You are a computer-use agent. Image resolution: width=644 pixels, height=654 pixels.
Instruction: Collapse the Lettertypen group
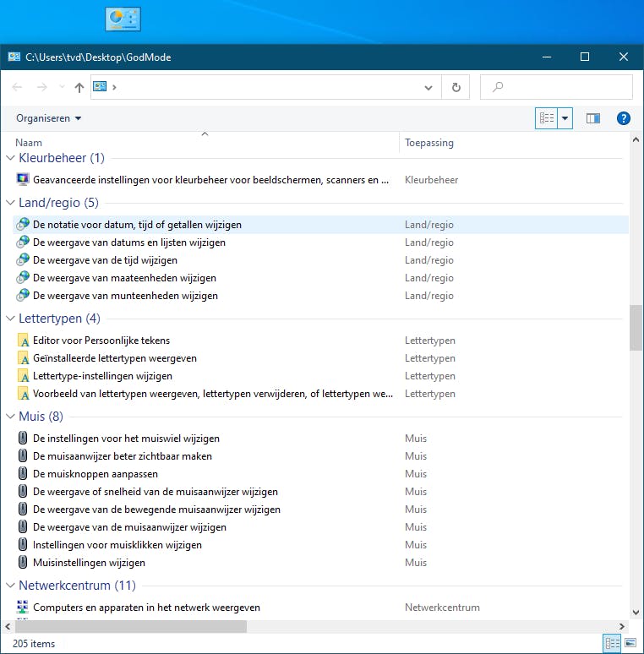pyautogui.click(x=10, y=319)
